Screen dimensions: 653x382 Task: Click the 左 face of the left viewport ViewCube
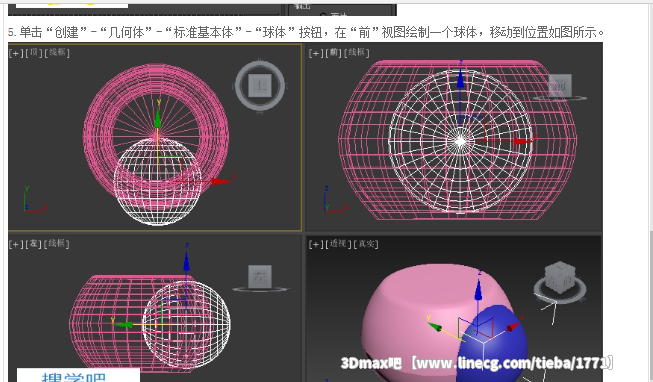(x=260, y=277)
